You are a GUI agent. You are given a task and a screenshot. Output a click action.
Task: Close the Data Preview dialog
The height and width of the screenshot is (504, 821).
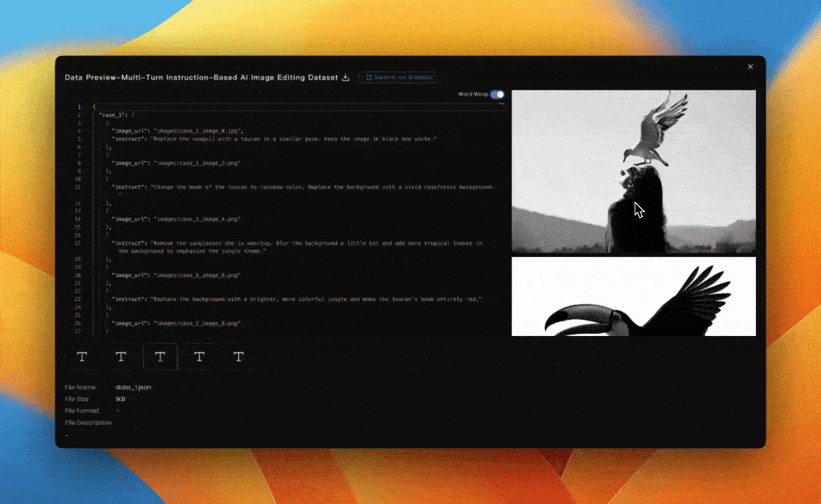(x=750, y=66)
